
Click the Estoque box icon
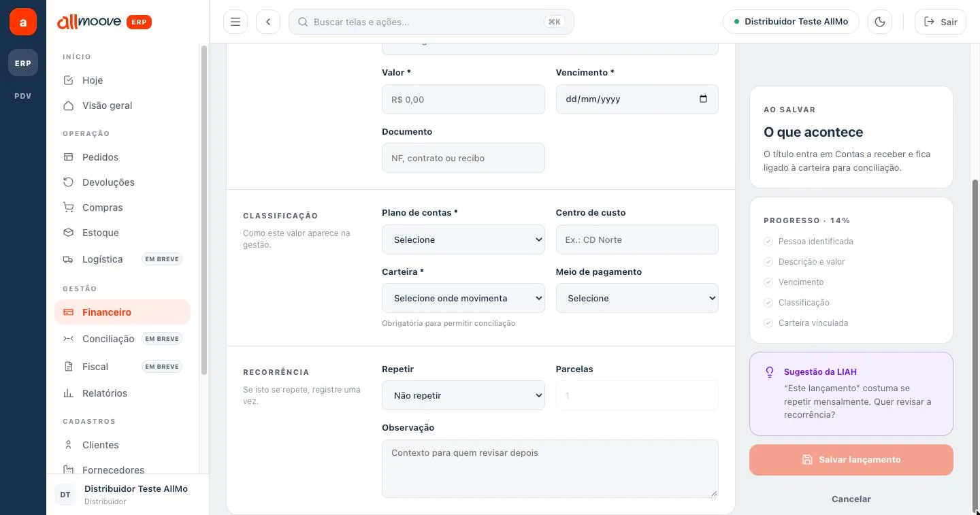(68, 233)
